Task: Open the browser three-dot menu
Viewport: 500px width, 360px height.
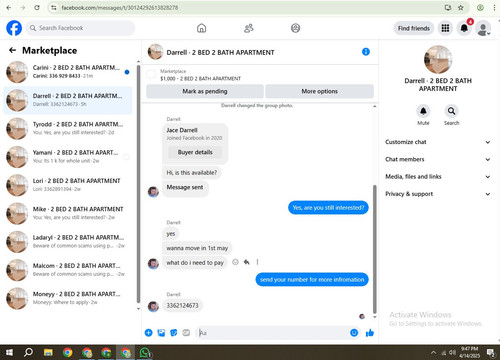Action: (494, 7)
